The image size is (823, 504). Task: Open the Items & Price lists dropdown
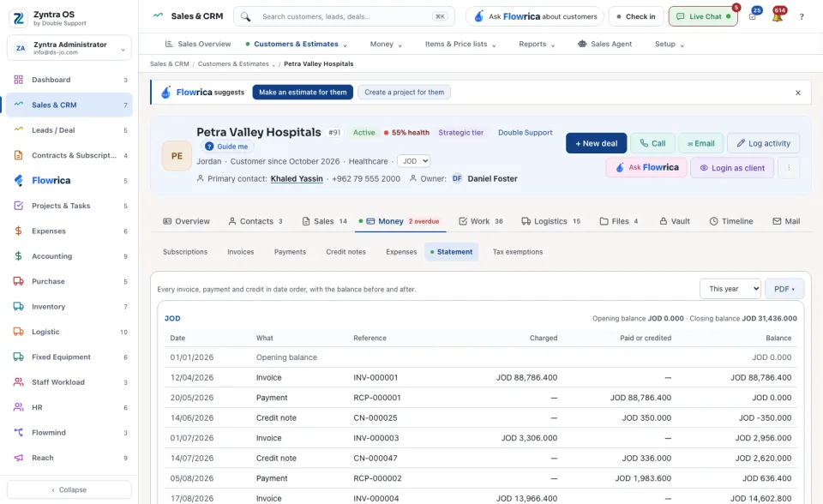tap(460, 44)
